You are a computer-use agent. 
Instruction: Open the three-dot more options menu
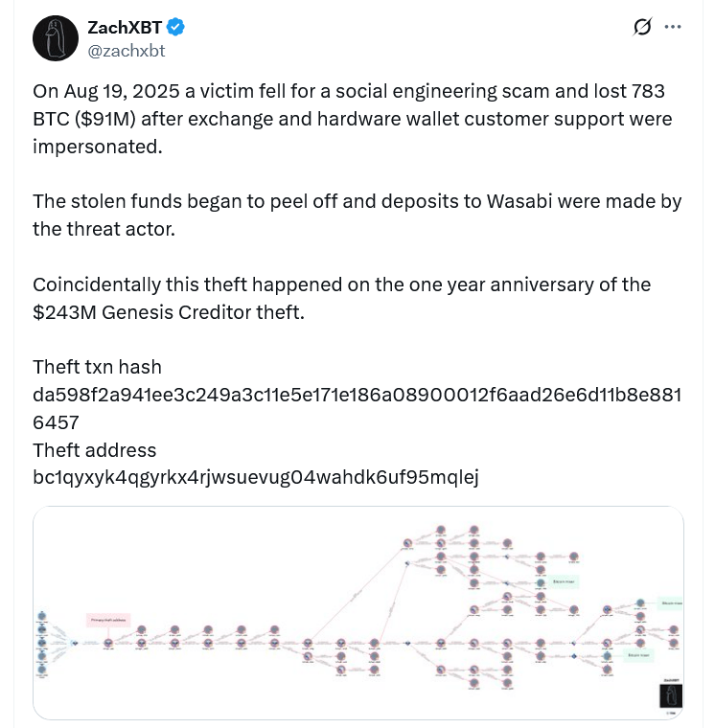[x=674, y=27]
